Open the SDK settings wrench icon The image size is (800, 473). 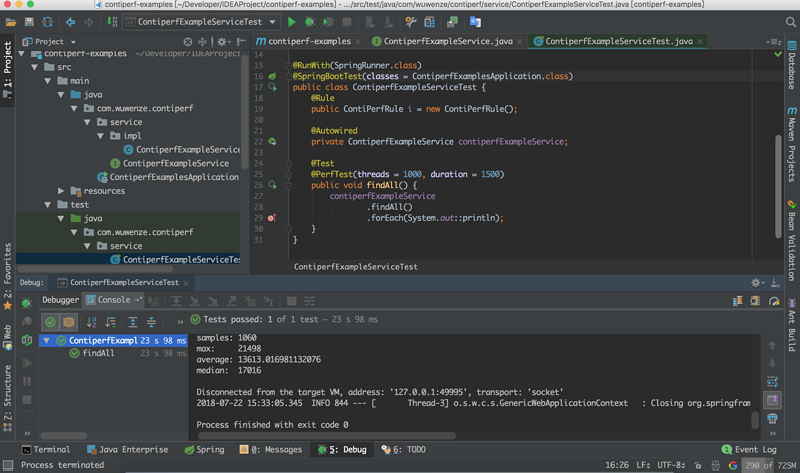(x=411, y=22)
